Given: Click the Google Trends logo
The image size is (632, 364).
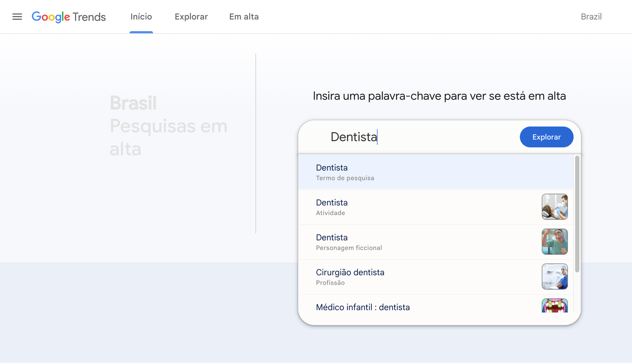Looking at the screenshot, I should tap(68, 17).
